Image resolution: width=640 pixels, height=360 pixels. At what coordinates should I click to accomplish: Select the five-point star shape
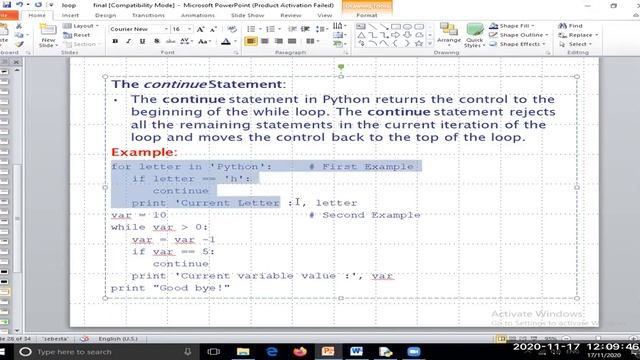419,44
